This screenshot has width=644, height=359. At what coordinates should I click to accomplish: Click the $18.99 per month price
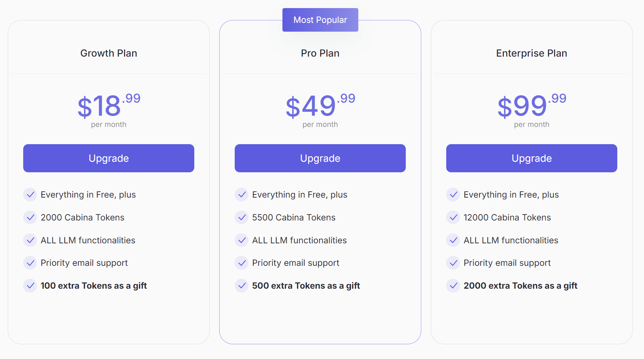109,106
